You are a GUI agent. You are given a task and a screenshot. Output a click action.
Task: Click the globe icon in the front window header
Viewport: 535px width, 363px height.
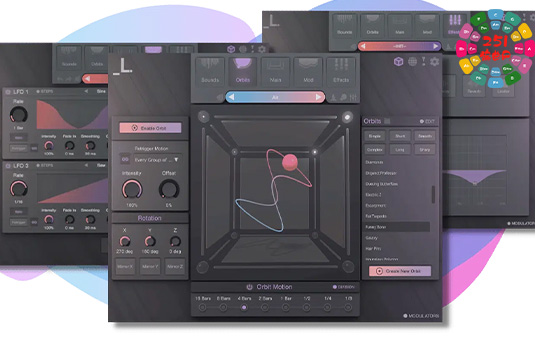point(412,62)
